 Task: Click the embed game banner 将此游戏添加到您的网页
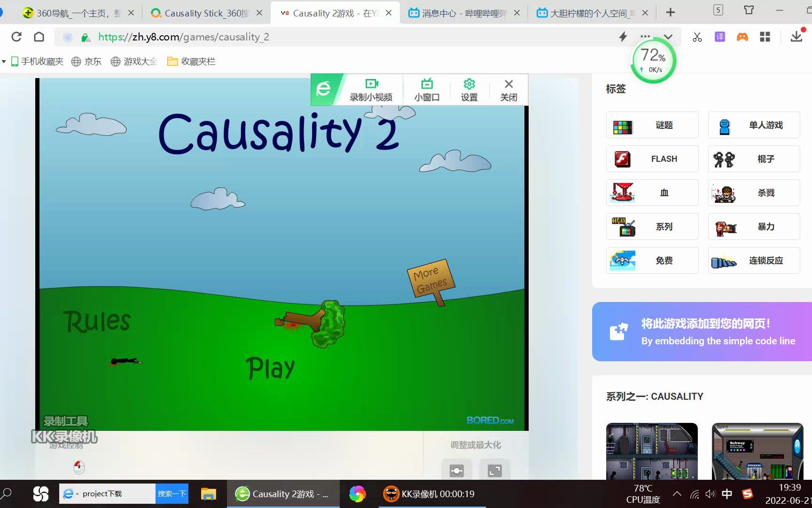[702, 332]
